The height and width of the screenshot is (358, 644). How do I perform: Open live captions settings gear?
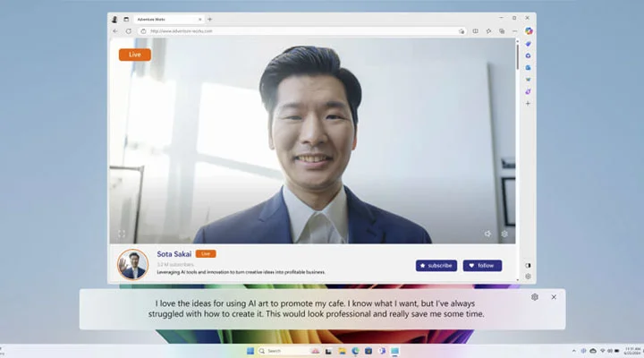(x=534, y=297)
